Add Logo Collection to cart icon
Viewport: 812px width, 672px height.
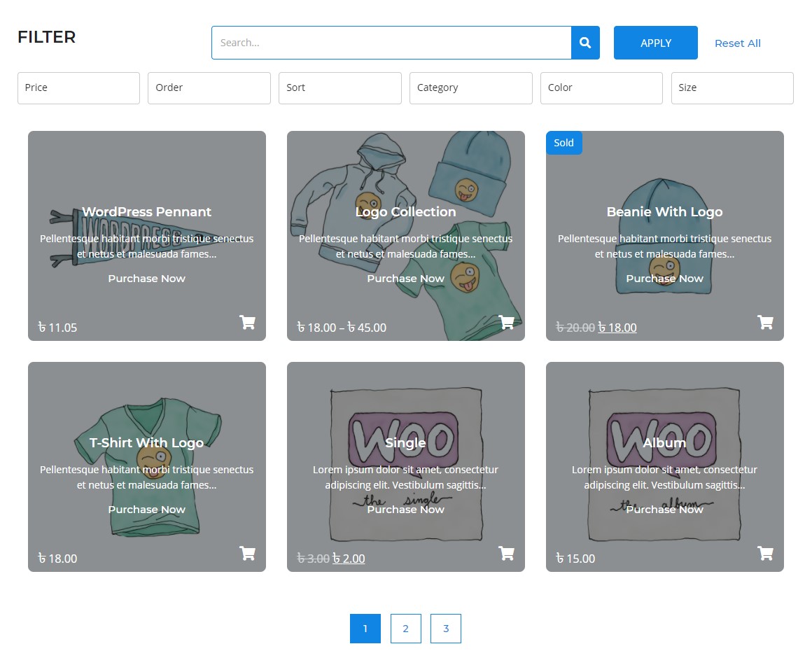[507, 322]
